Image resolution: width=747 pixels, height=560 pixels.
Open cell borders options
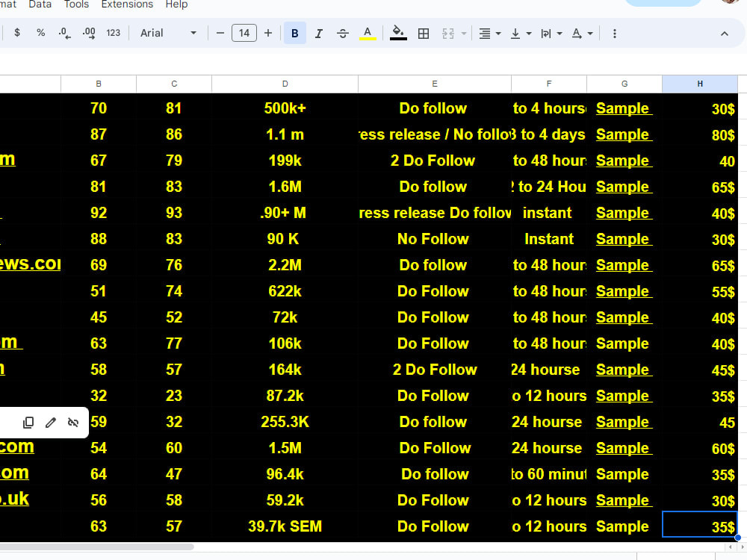pos(423,33)
